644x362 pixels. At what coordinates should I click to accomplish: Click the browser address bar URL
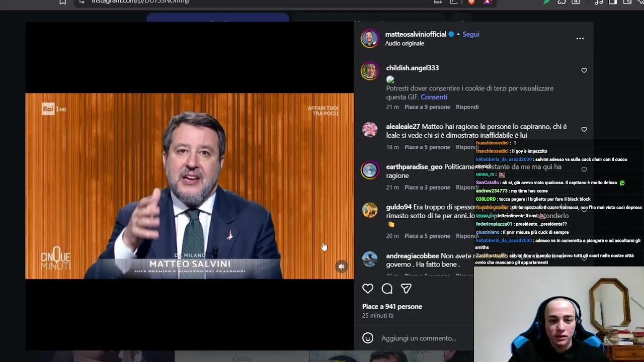(x=140, y=2)
